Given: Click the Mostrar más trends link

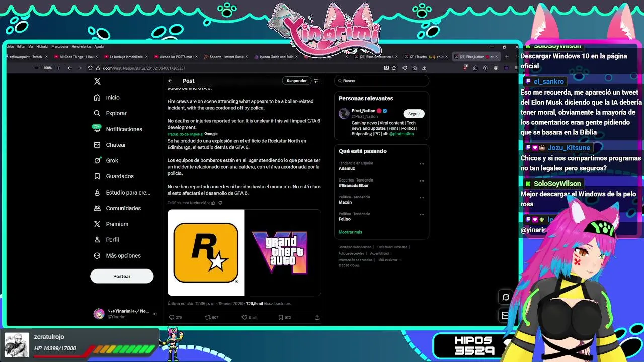Looking at the screenshot, I should (350, 232).
